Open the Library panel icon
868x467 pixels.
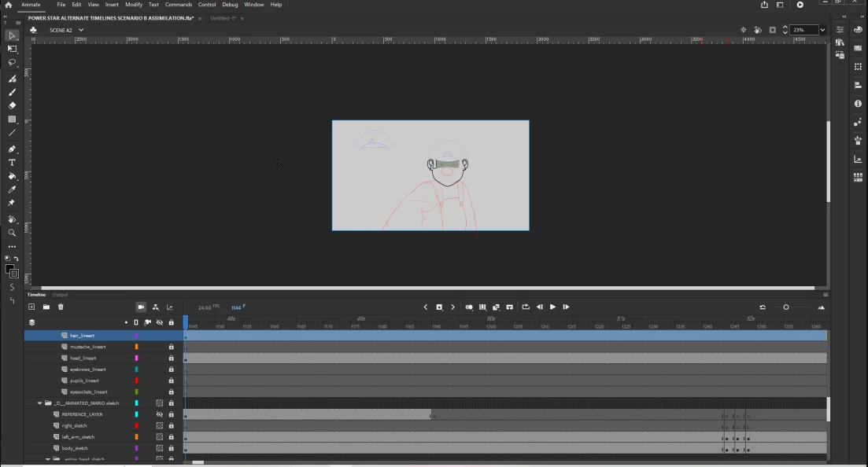tap(840, 42)
